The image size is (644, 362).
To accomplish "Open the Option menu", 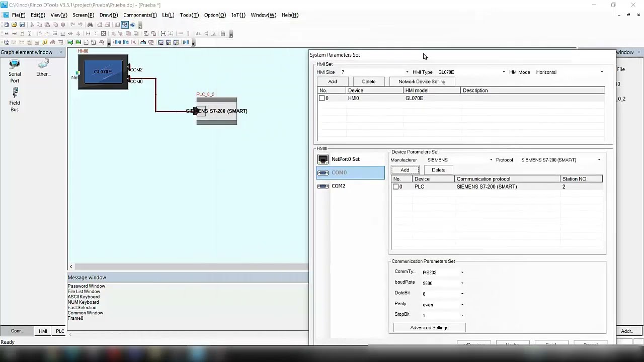I will pos(215,15).
